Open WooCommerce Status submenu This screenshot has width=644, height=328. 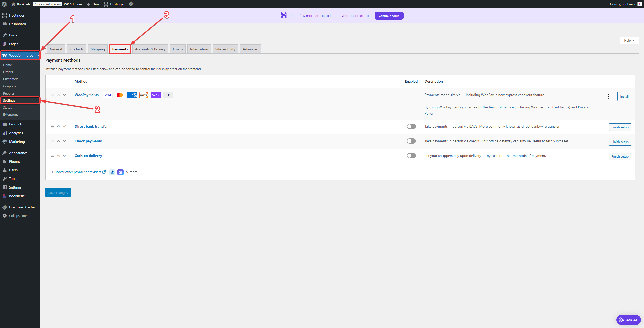pyautogui.click(x=20, y=107)
